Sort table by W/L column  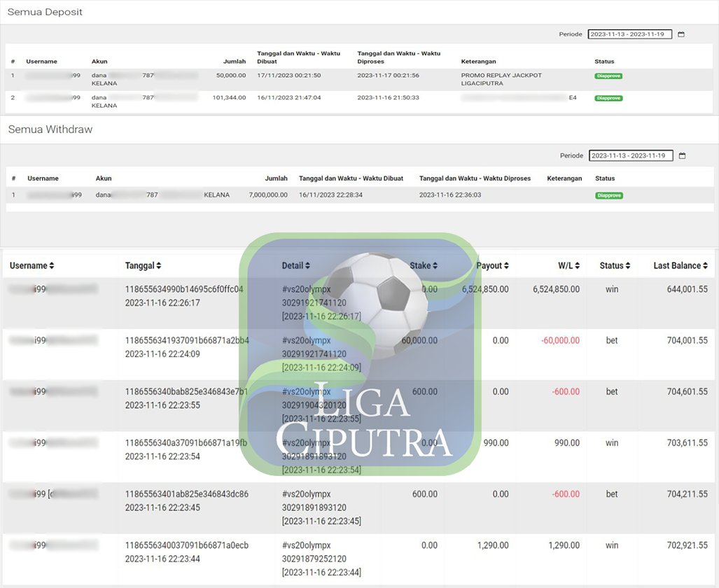pos(568,265)
